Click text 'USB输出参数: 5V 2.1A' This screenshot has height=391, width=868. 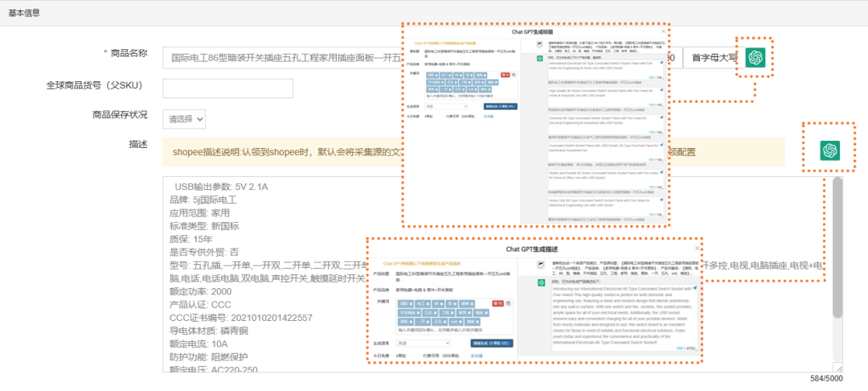click(222, 187)
